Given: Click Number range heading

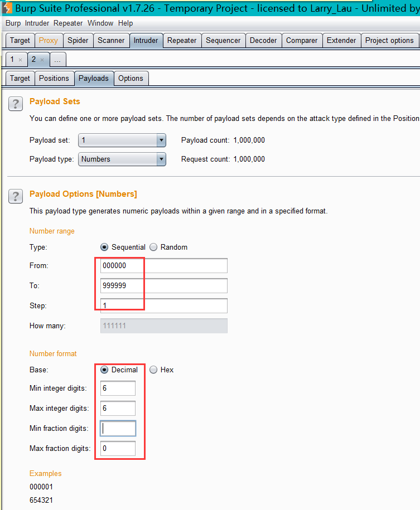Looking at the screenshot, I should click(52, 231).
